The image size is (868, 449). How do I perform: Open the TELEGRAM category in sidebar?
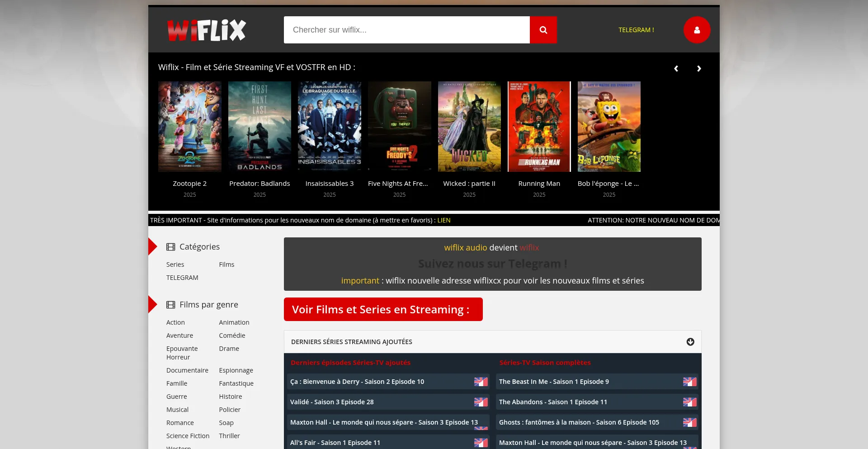(x=182, y=278)
